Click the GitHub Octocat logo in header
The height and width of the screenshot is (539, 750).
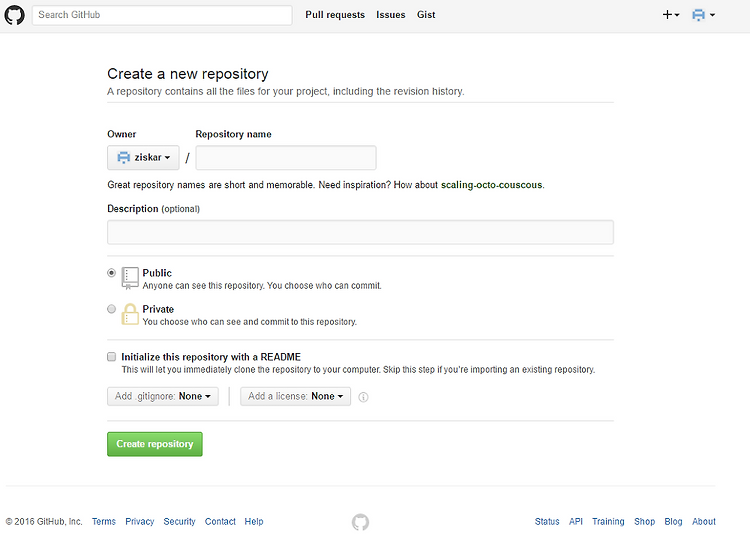click(14, 15)
